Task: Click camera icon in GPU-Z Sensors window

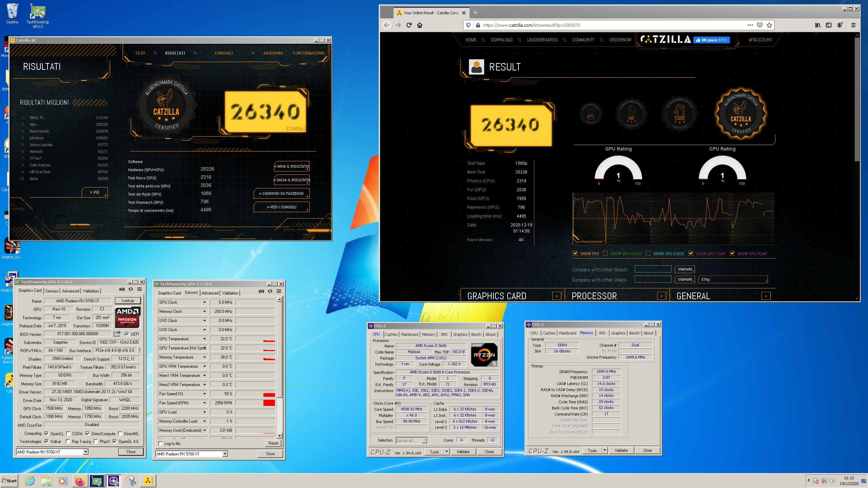Action: pos(261,291)
